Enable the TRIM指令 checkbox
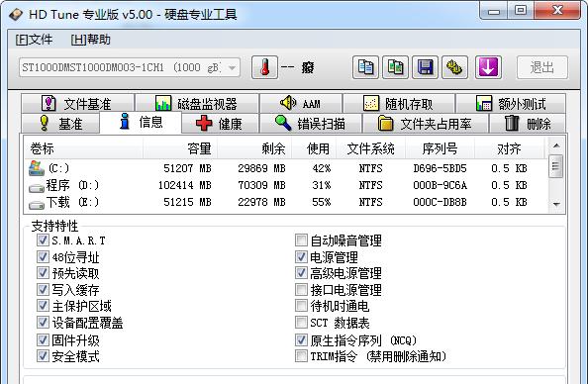This screenshot has width=588, height=384. (x=301, y=356)
